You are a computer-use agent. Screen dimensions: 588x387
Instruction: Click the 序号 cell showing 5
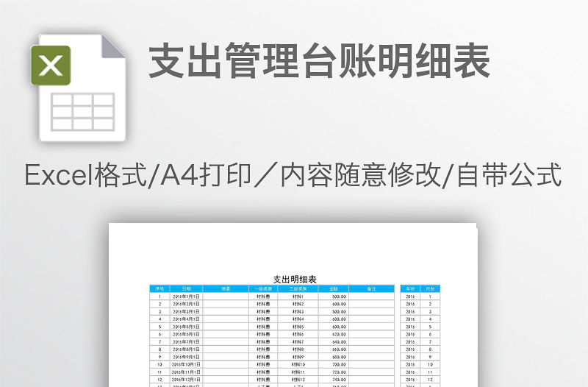point(159,327)
